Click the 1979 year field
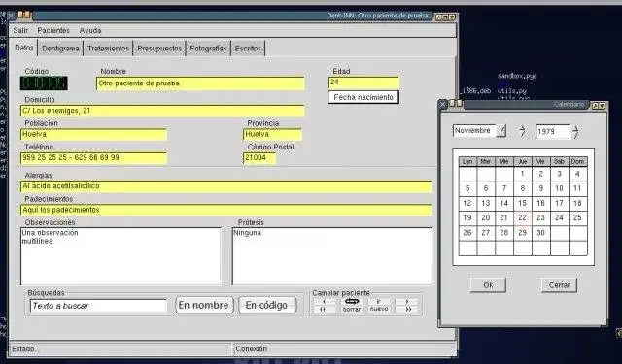The width and height of the screenshot is (622, 364). tap(553, 131)
